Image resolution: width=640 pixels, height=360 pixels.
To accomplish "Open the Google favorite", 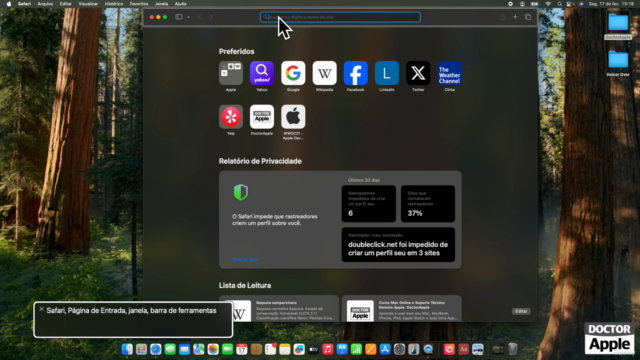I will click(293, 73).
